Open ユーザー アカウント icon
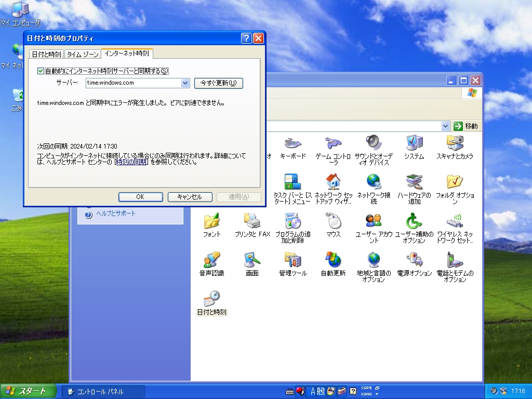 pos(374,229)
